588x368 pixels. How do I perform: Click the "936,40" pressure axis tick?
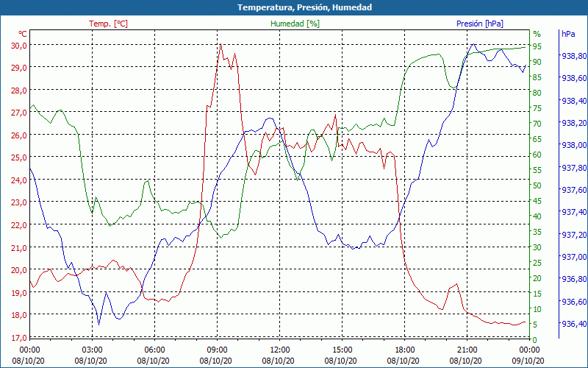pyautogui.click(x=574, y=324)
